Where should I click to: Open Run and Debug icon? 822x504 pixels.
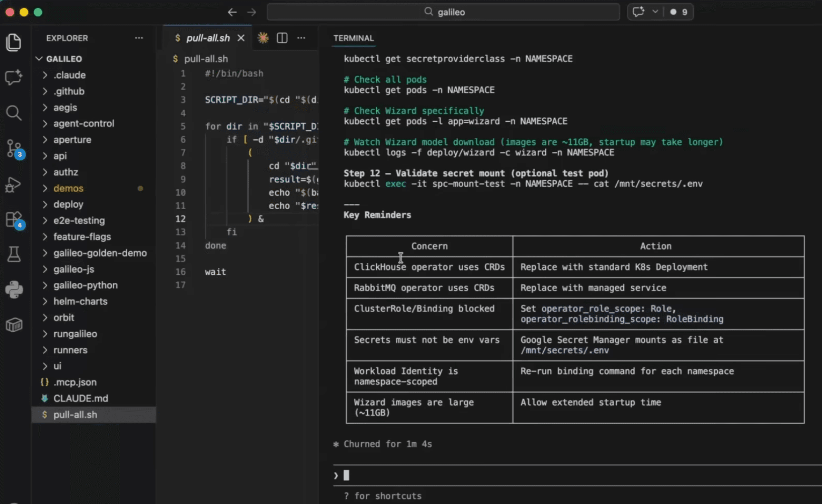coord(13,185)
